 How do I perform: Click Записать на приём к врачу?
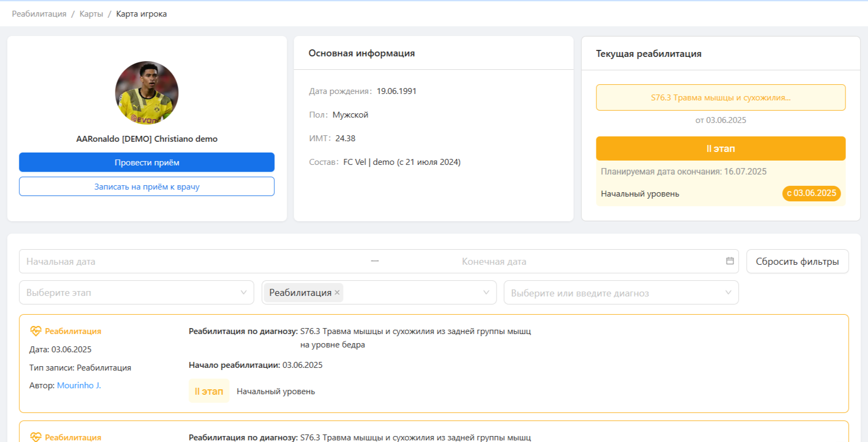[147, 186]
